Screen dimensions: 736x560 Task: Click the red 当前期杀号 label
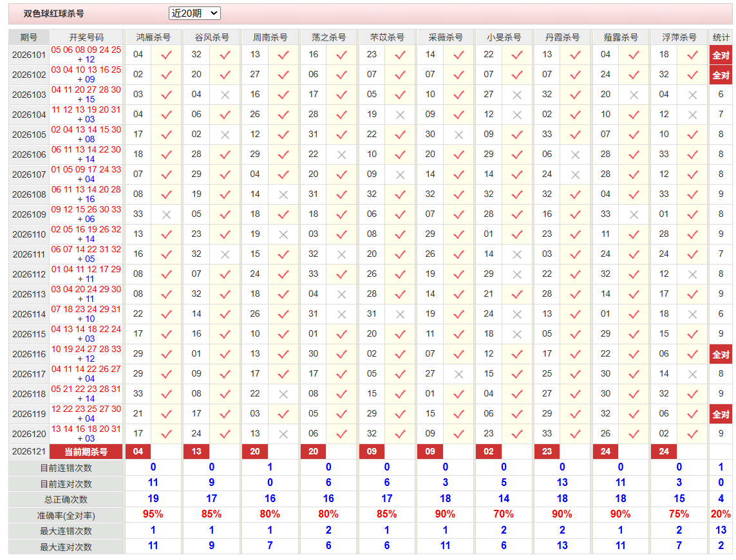86,452
